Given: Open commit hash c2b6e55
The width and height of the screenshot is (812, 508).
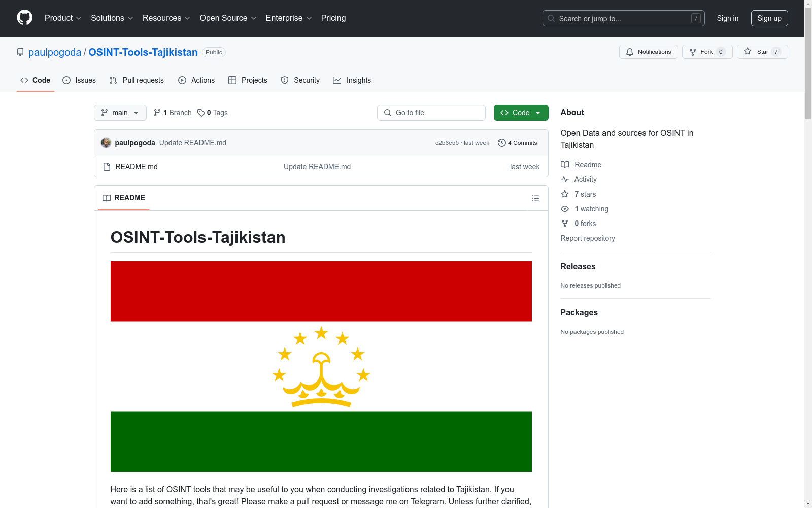Looking at the screenshot, I should pos(447,143).
